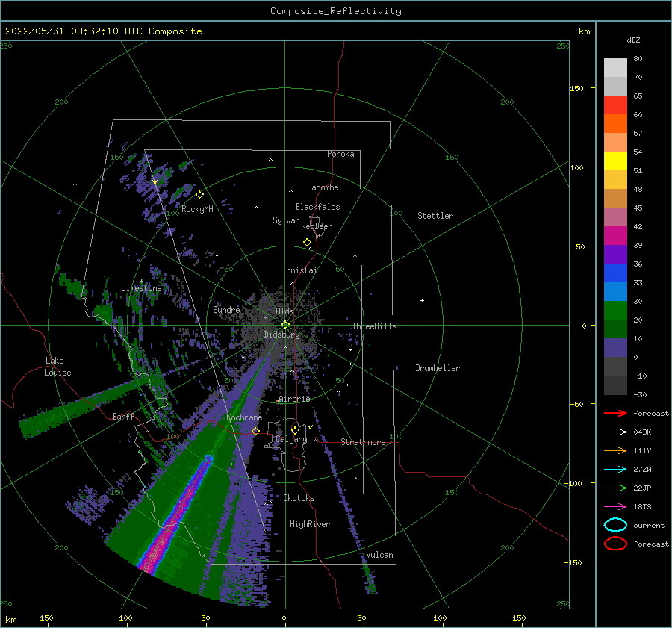Click the Didsbury label

pos(281,335)
